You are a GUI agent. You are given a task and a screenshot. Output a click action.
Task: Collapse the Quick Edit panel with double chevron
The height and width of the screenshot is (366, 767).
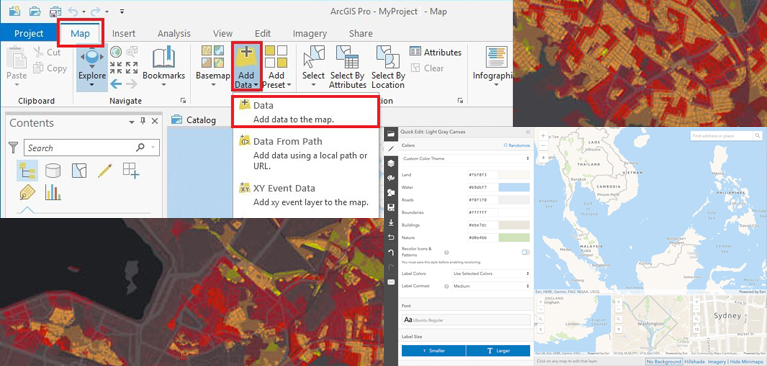(x=528, y=132)
